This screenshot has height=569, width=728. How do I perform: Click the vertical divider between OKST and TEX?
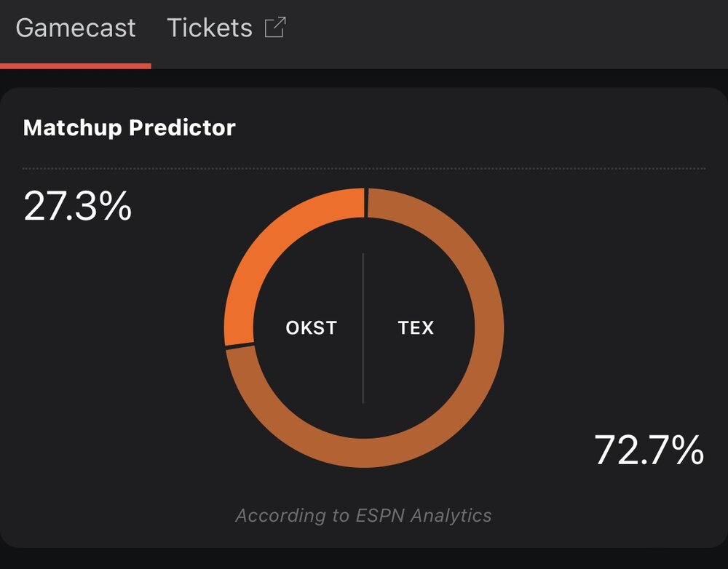tap(363, 364)
